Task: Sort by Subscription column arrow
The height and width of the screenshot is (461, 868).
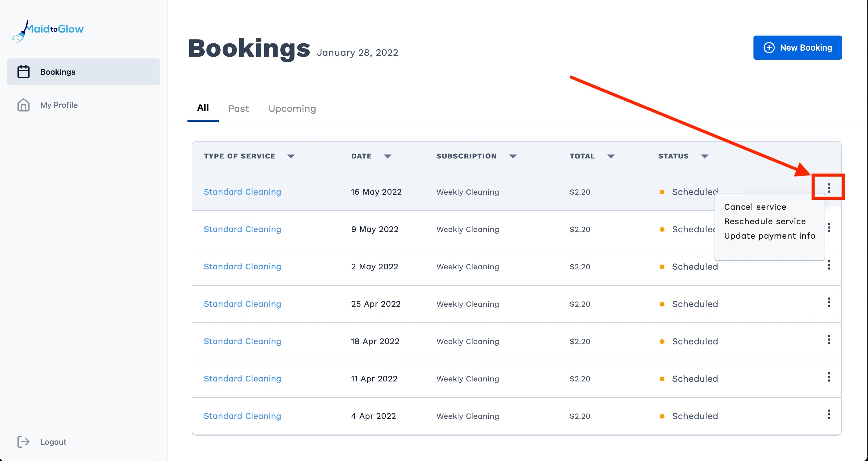Action: point(513,156)
